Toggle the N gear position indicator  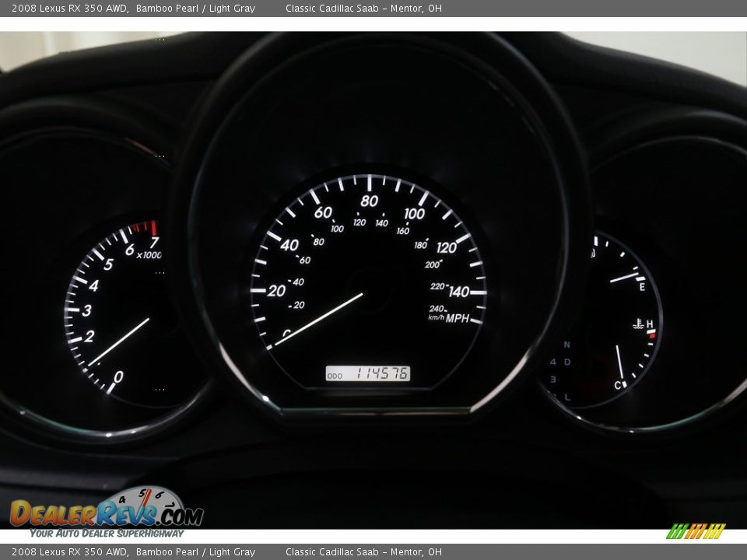coord(566,345)
